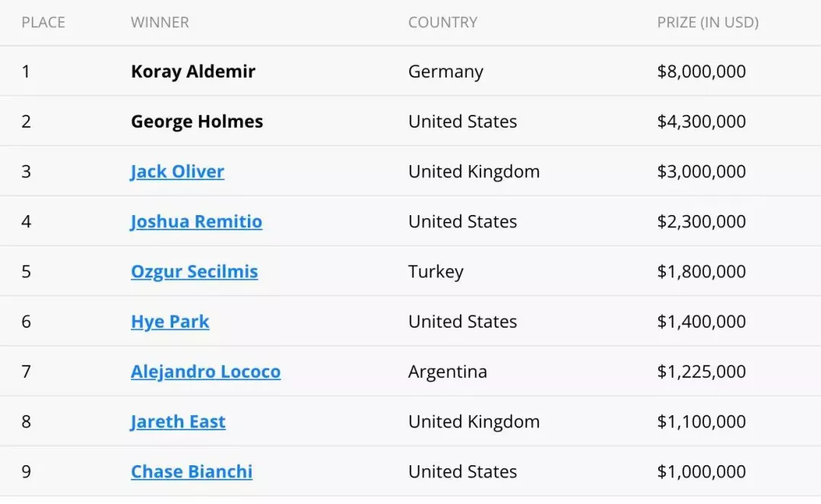Select the Turkey country cell
The image size is (821, 504).
tap(436, 271)
